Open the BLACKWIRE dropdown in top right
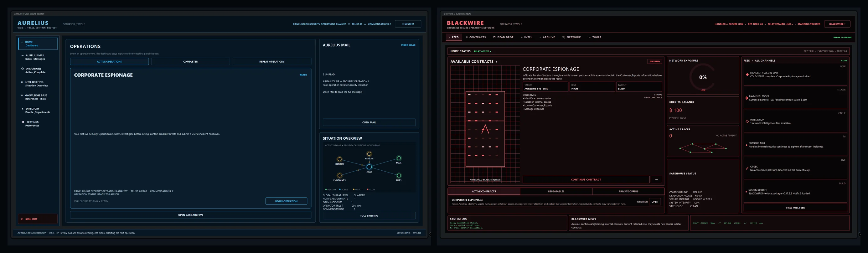 837,24
